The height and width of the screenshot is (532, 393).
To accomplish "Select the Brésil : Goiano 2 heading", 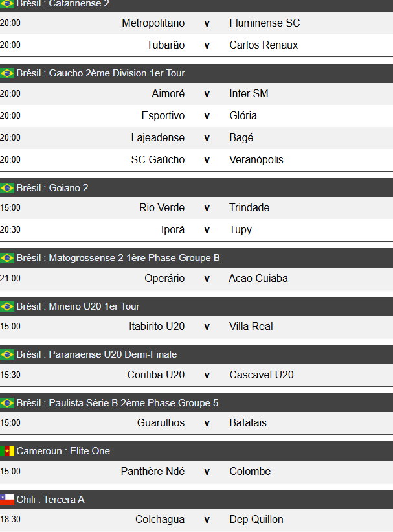I will click(52, 188).
